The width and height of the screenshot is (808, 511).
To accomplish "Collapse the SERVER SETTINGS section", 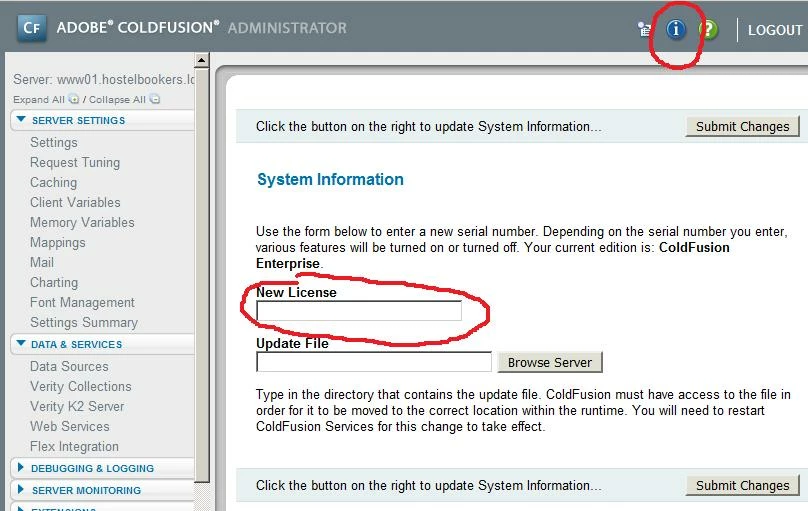I will 21,120.
